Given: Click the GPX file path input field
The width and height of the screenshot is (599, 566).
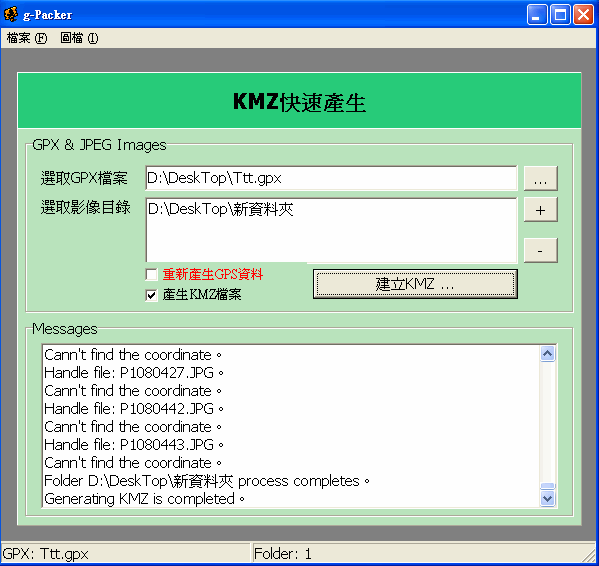Looking at the screenshot, I should point(331,178).
